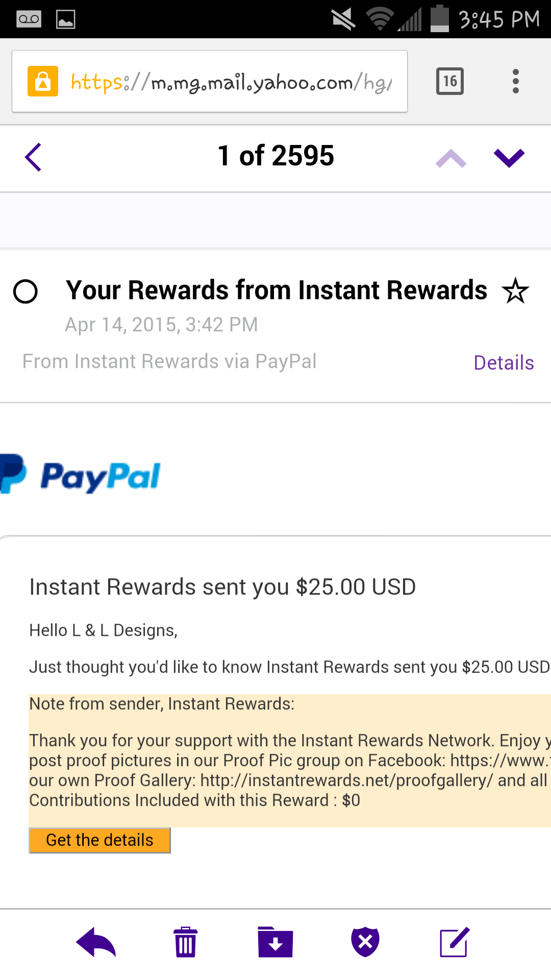Image resolution: width=551 pixels, height=980 pixels.
Task: Go to previous message with up chevron
Action: tap(451, 158)
